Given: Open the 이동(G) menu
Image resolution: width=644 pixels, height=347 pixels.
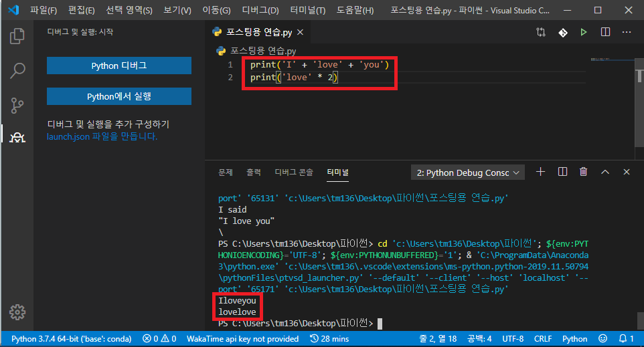Looking at the screenshot, I should click(216, 10).
